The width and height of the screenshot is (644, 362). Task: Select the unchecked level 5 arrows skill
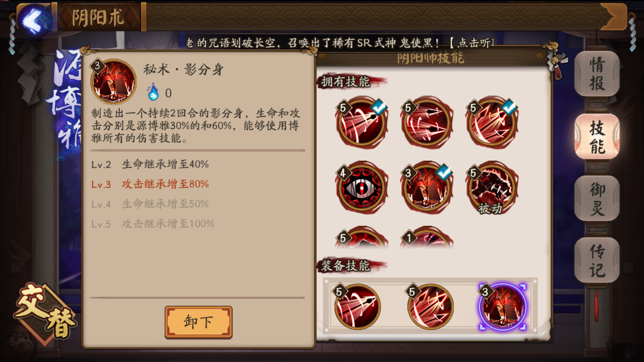coord(427,122)
